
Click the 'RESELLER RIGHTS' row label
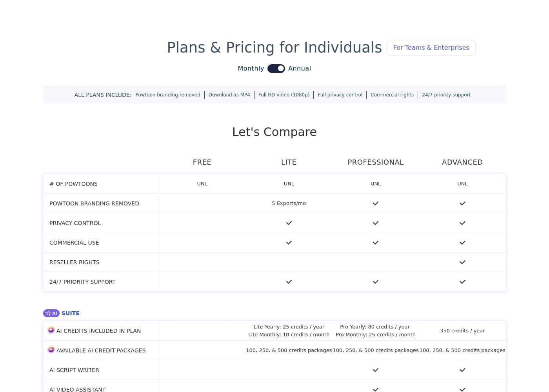coord(75,262)
